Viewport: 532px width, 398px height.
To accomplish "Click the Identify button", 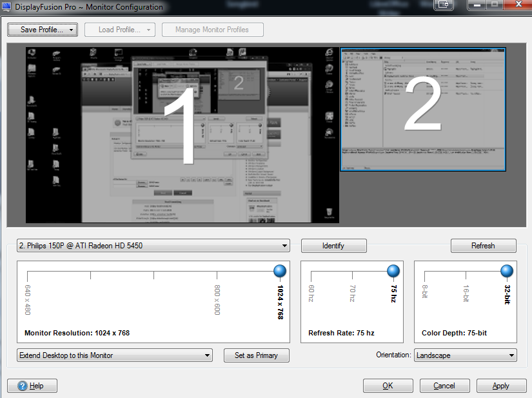I will point(333,246).
